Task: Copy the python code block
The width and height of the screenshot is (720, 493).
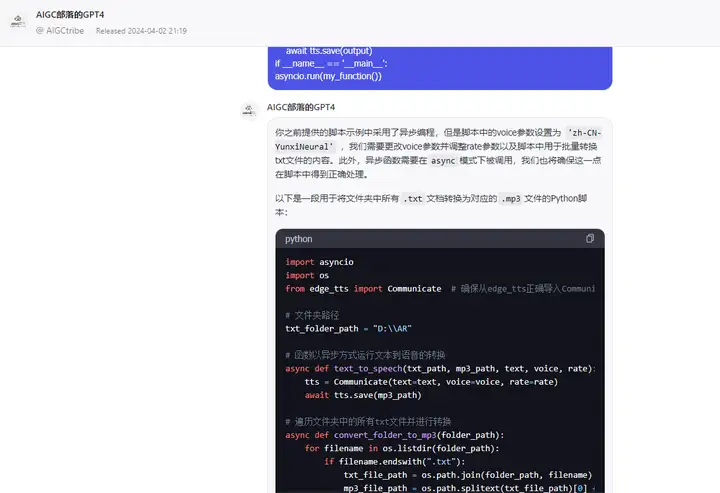Action: pos(590,238)
